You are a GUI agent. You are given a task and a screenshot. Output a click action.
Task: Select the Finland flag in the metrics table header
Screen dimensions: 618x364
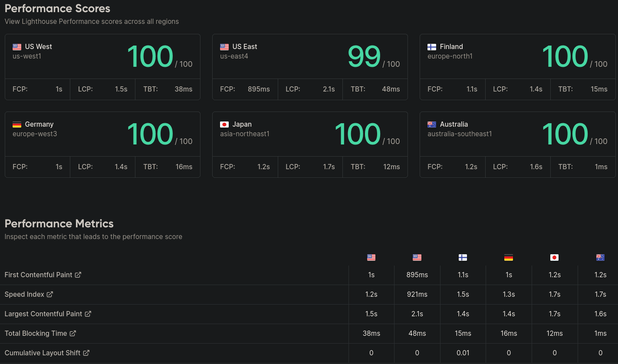click(463, 257)
